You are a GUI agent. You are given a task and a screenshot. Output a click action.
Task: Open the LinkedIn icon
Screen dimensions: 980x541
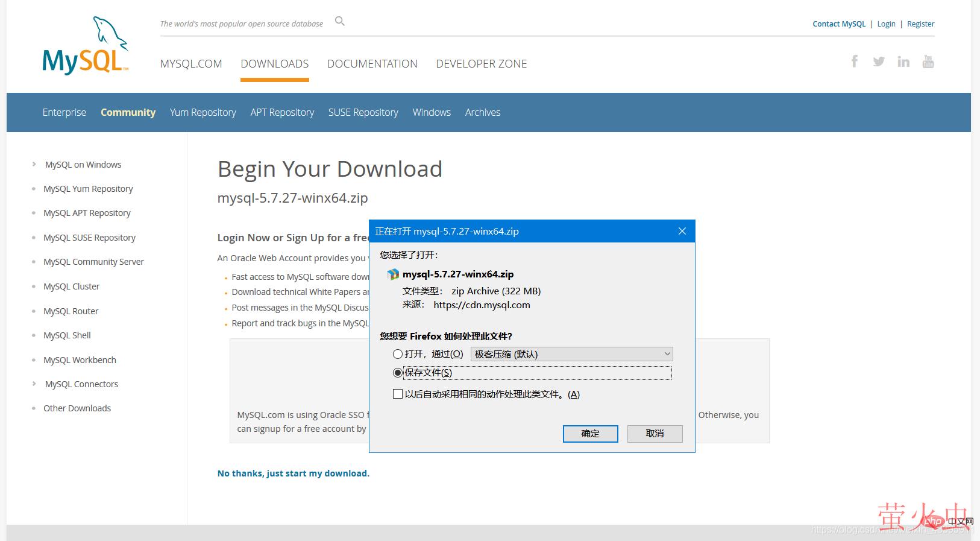[903, 62]
